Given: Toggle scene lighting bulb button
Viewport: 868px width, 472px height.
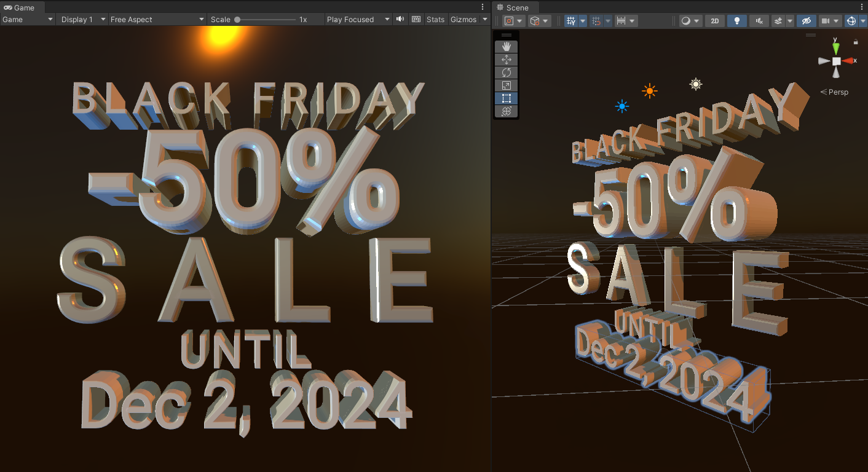Looking at the screenshot, I should (x=736, y=21).
